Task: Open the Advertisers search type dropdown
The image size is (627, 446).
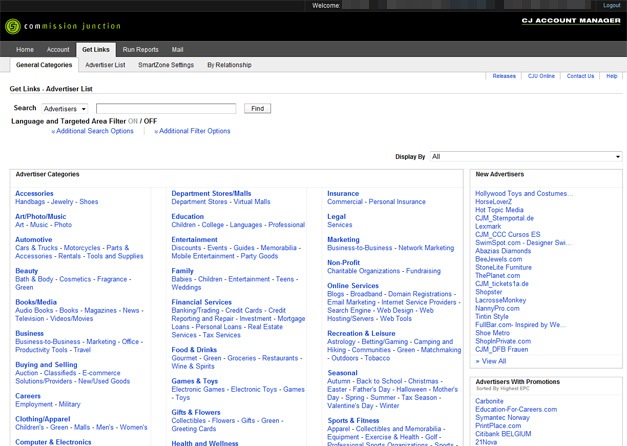Action: [65, 109]
